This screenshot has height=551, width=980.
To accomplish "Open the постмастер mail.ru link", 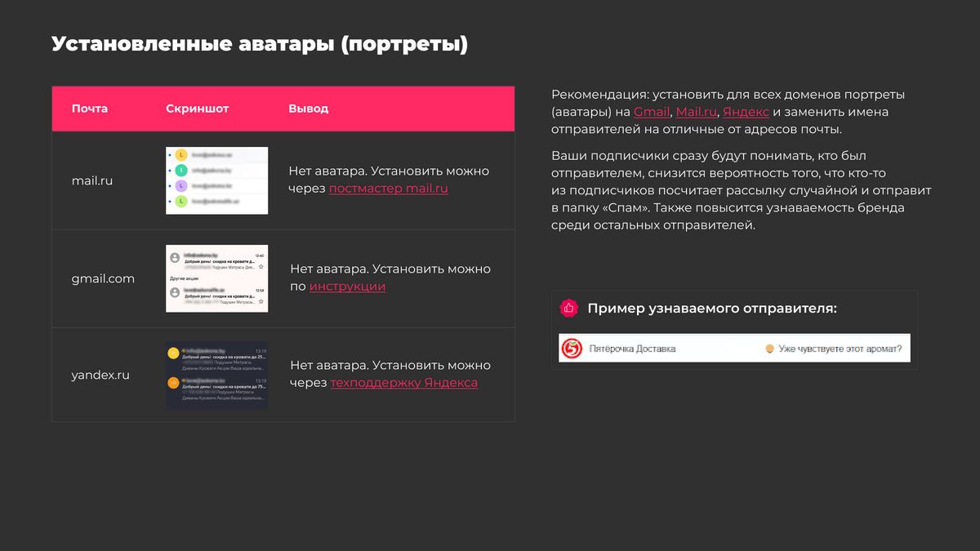I will (389, 189).
